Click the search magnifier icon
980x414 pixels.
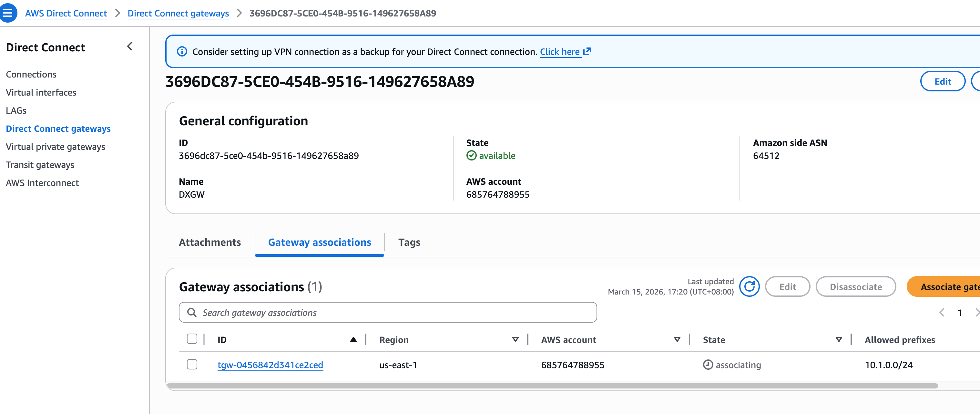click(x=192, y=312)
